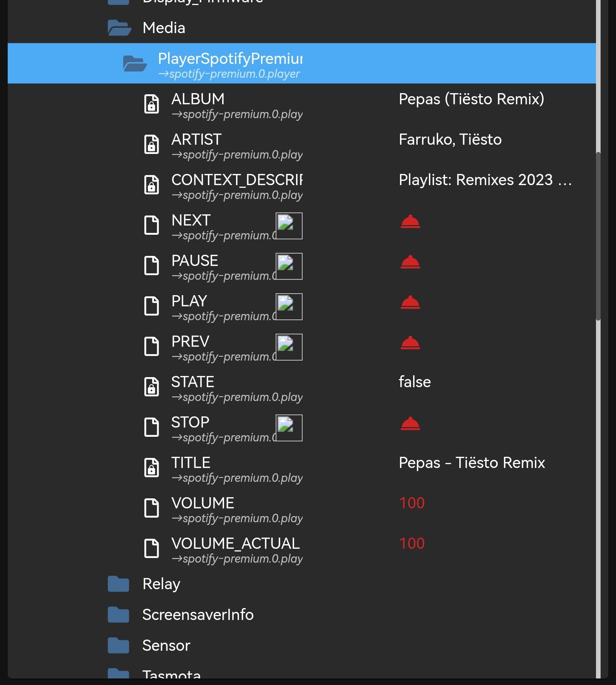Click the PREV file icon
The width and height of the screenshot is (616, 685).
point(151,346)
